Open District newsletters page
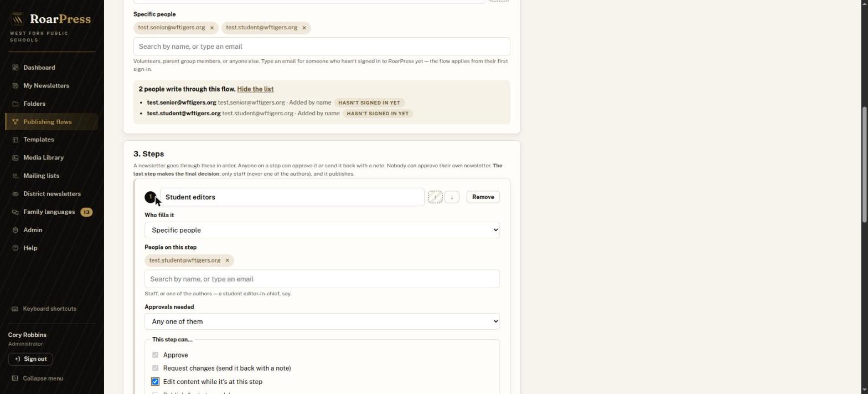The height and width of the screenshot is (394, 868). click(51, 194)
